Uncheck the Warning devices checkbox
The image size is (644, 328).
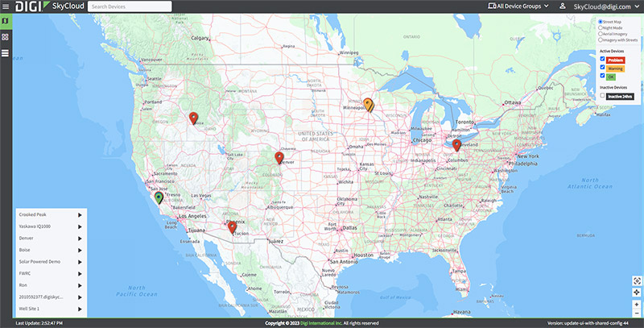point(602,68)
